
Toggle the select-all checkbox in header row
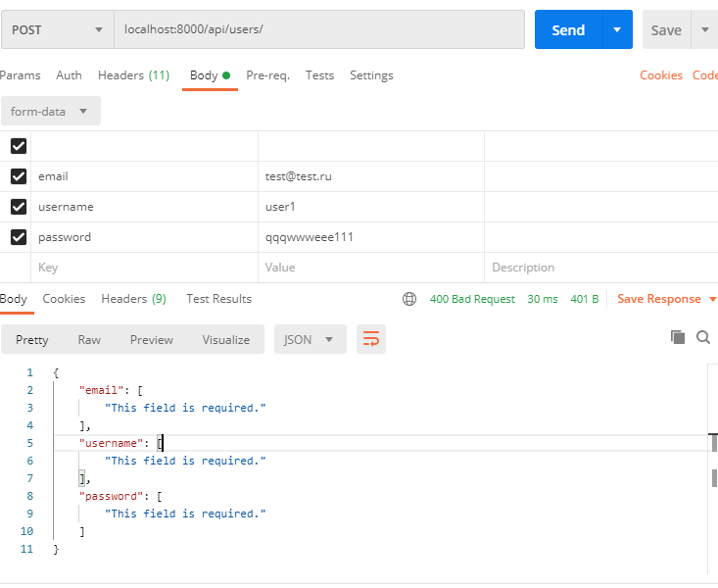point(19,146)
